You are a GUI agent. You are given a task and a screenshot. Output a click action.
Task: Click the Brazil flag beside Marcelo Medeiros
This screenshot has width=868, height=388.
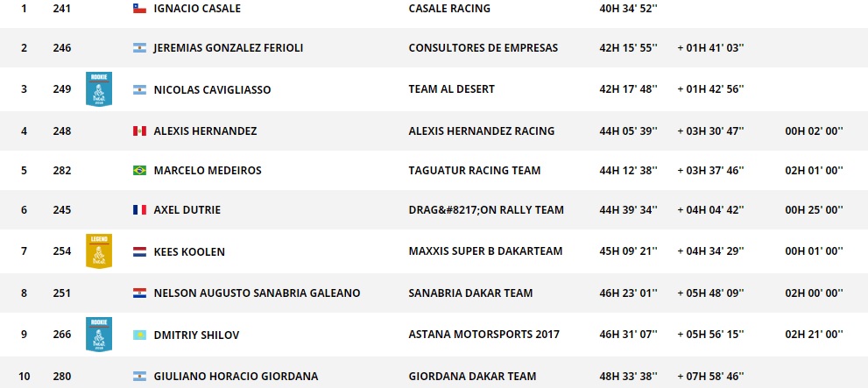(x=138, y=171)
